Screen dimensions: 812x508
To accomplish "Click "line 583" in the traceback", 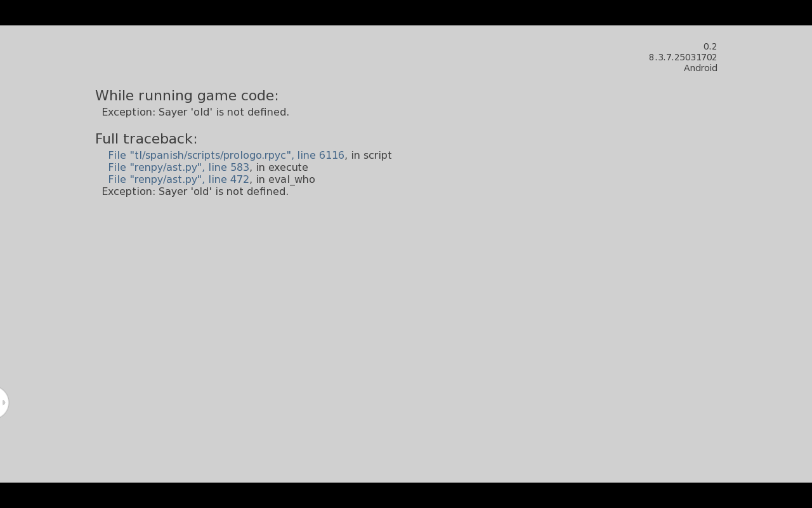I will click(228, 168).
